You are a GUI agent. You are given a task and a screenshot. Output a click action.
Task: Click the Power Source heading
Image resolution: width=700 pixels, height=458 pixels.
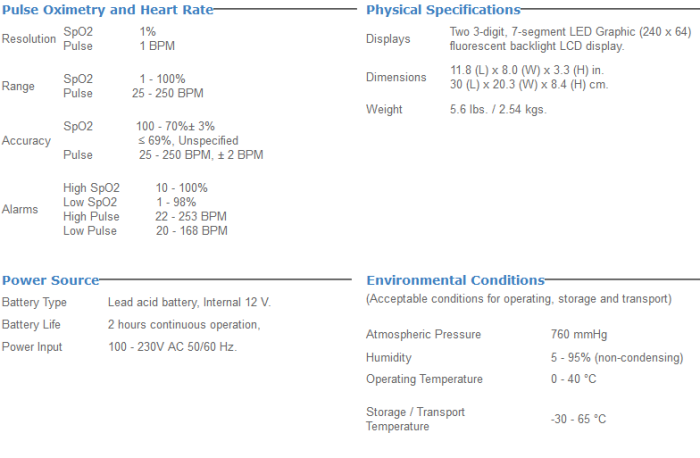pyautogui.click(x=50, y=280)
